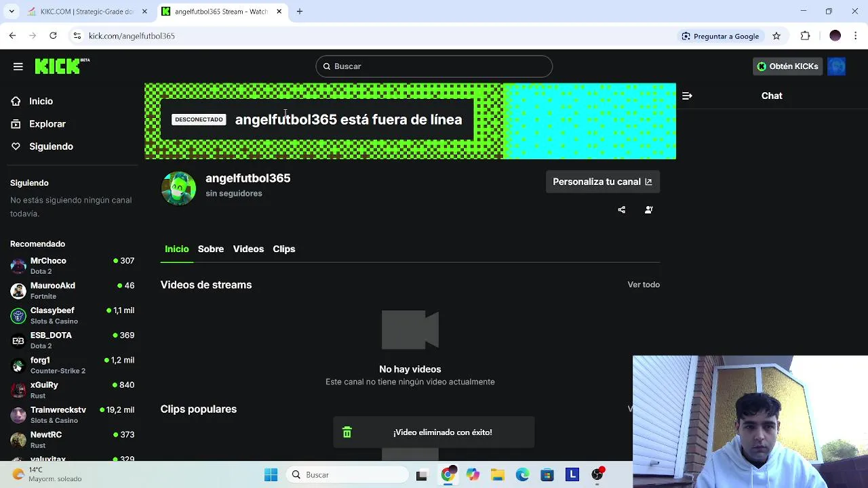Click Classybeef avatar icon
The image size is (868, 488).
(18, 316)
